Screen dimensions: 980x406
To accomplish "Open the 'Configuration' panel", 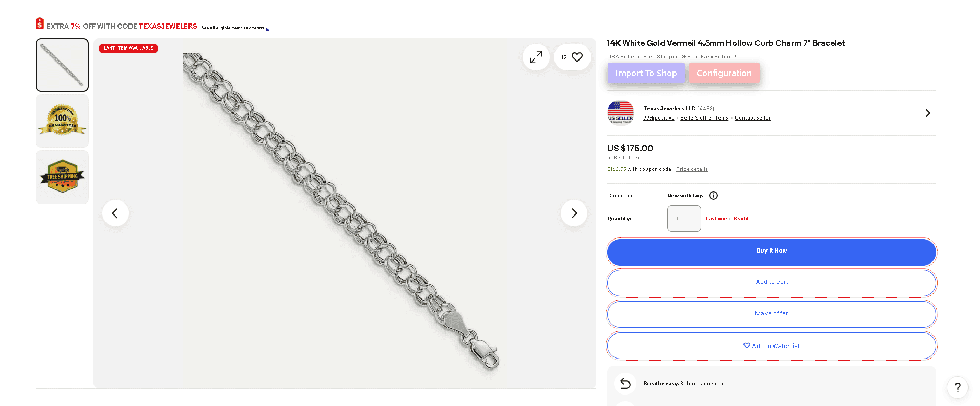I will pyautogui.click(x=724, y=73).
